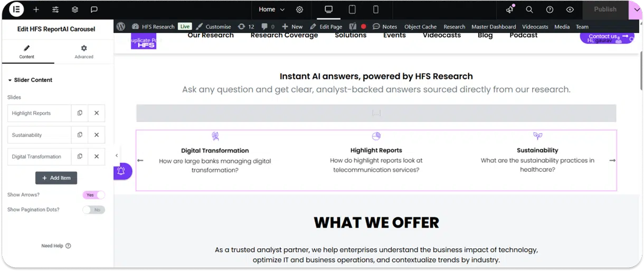644x271 pixels.
Task: Duplicate the Highlight Reports slide
Action: pos(80,113)
